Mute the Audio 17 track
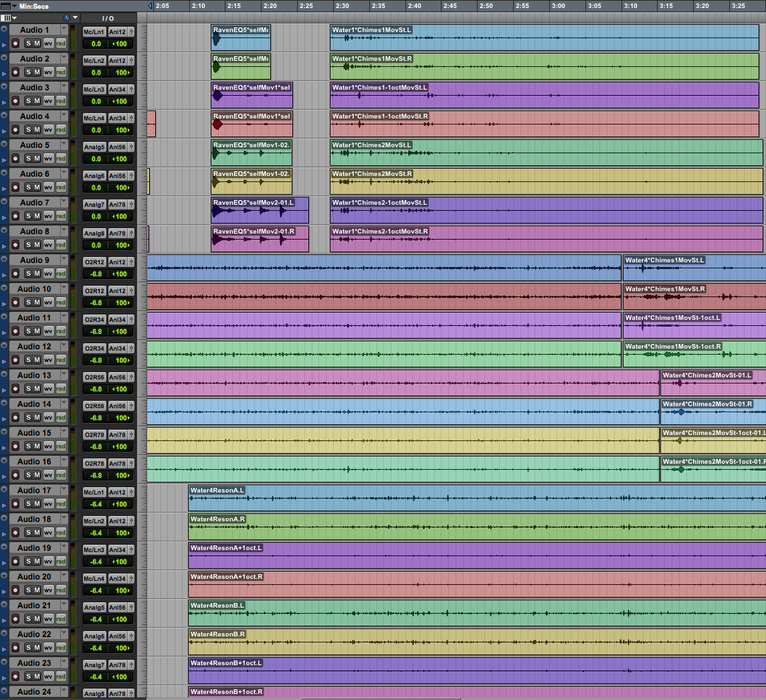The height and width of the screenshot is (700, 766). pyautogui.click(x=37, y=503)
